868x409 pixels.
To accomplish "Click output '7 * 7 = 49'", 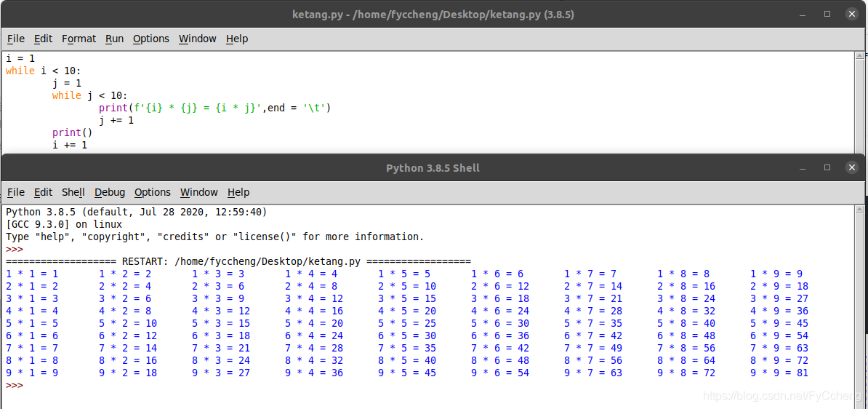I will click(x=593, y=348).
